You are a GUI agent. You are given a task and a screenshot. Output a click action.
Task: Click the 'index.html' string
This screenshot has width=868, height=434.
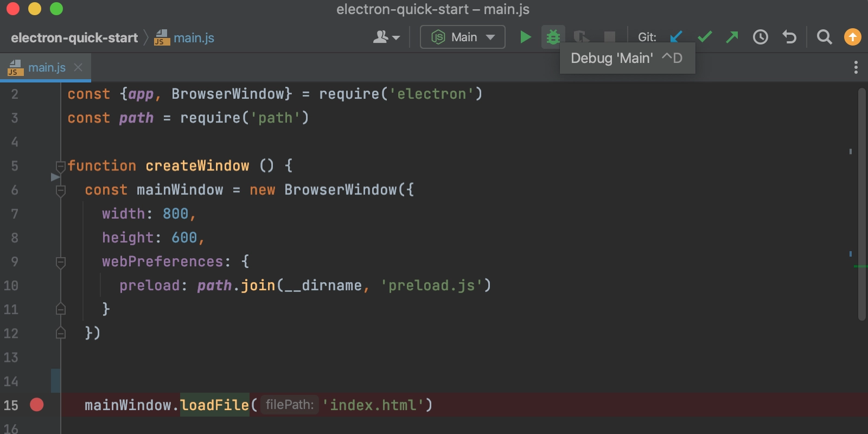[x=373, y=405]
